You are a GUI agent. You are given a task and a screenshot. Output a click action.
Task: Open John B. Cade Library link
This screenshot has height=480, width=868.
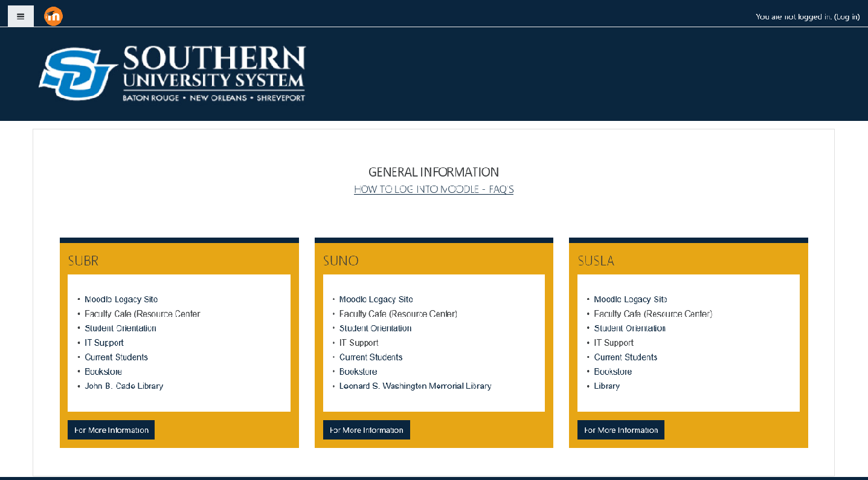click(x=124, y=386)
